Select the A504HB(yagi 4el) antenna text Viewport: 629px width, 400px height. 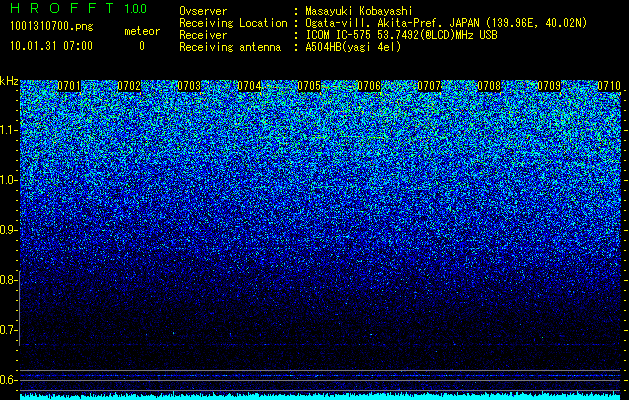point(353,47)
